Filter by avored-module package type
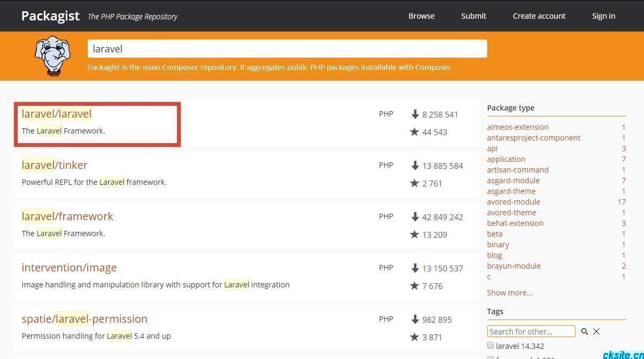Screen dimensions: 644x359 (x=513, y=202)
